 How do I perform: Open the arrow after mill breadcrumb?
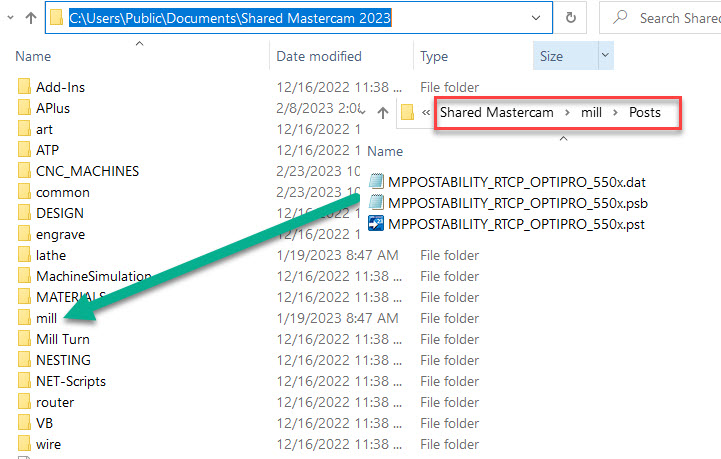(x=615, y=113)
